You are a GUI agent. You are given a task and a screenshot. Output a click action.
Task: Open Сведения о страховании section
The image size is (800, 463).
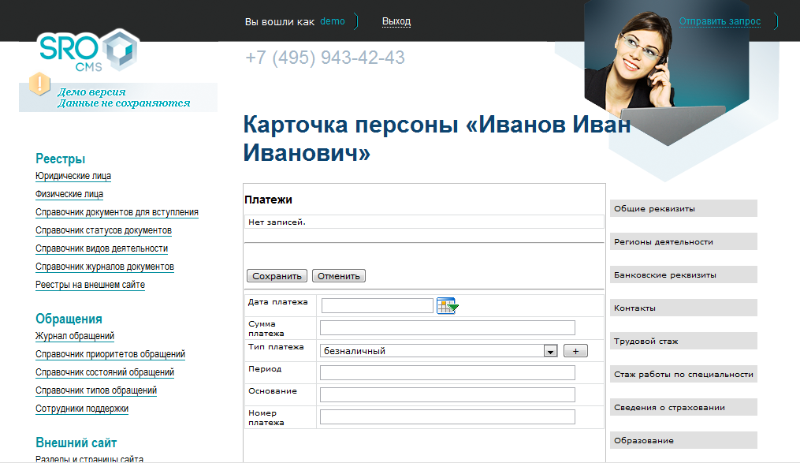[x=683, y=407]
